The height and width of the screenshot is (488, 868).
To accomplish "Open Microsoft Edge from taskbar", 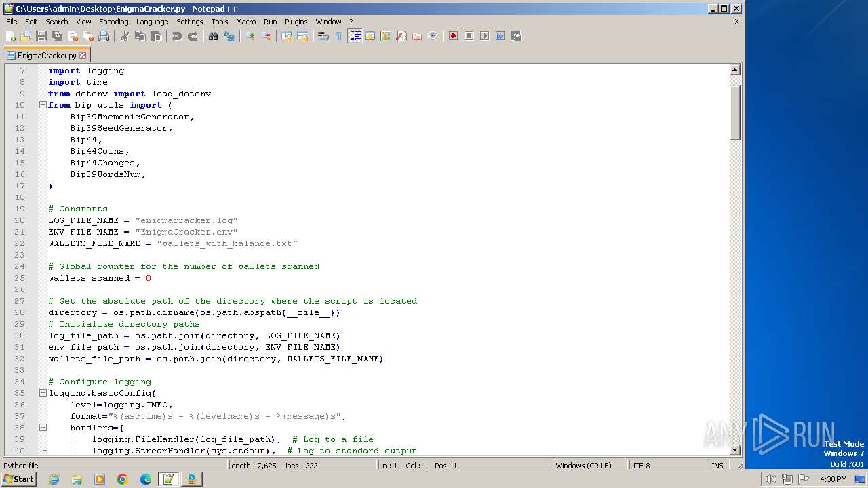I will click(146, 479).
